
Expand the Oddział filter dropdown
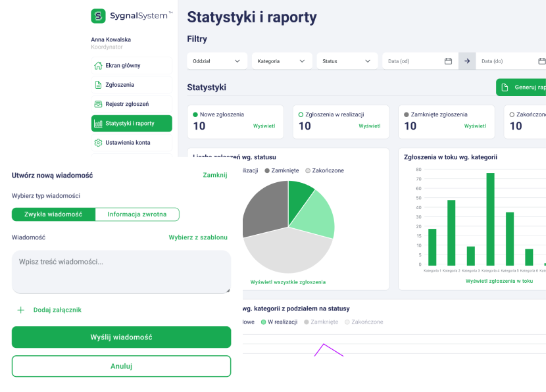[216, 61]
